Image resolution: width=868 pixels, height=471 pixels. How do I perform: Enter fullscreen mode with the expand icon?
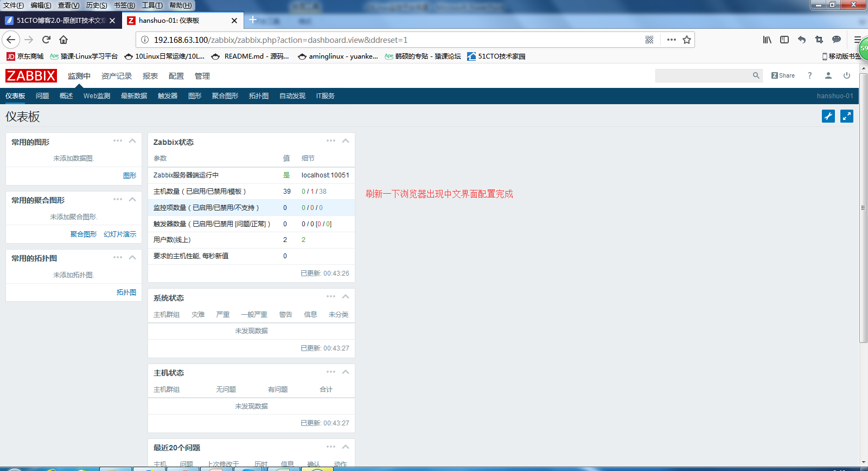click(x=847, y=116)
